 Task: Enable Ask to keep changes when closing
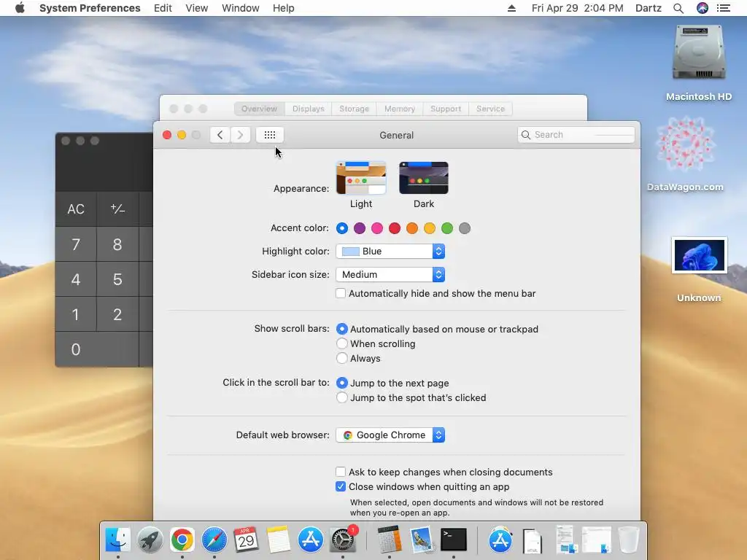[341, 472]
